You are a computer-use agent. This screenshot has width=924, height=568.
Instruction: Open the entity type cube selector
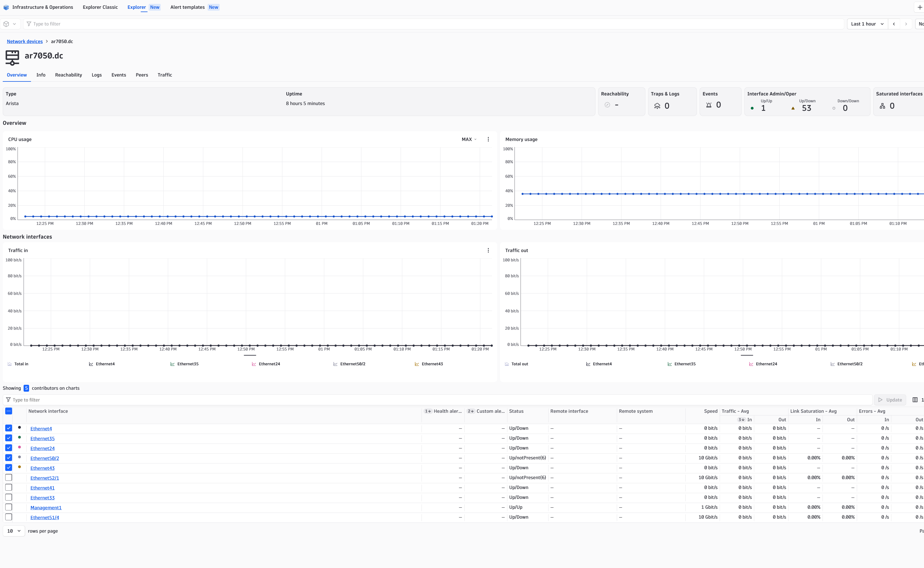10,24
